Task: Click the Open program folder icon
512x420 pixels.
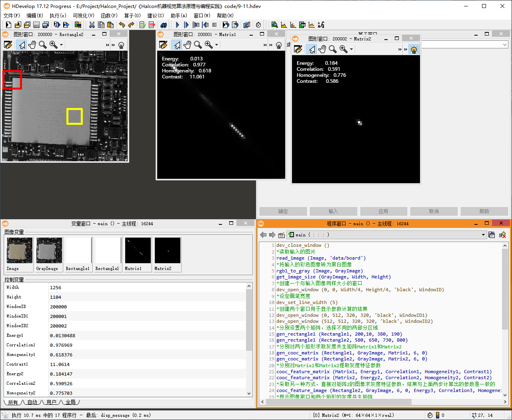Action: [x=18, y=25]
